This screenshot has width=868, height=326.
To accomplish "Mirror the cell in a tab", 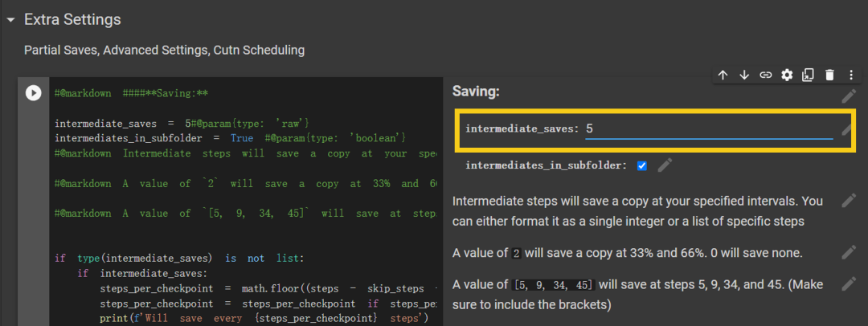I will coord(808,75).
